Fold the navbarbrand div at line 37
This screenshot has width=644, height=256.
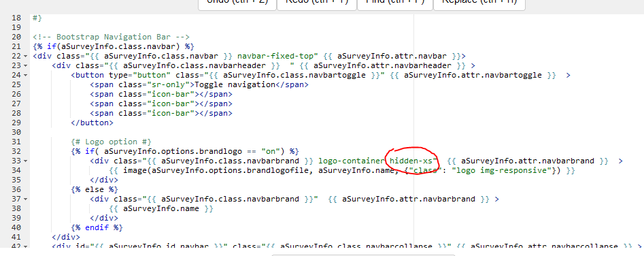point(26,199)
